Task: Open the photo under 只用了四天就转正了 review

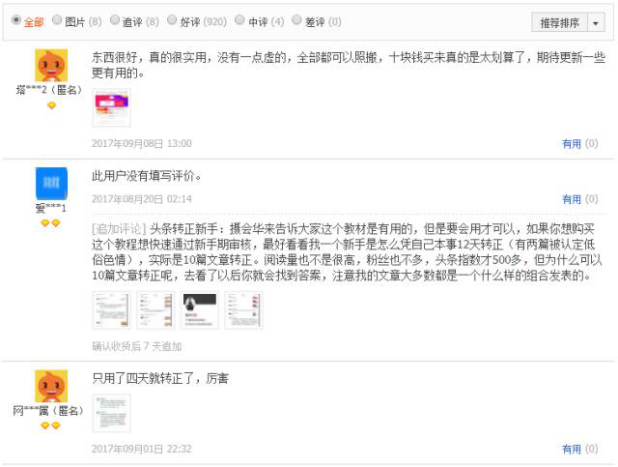Action: tap(112, 413)
